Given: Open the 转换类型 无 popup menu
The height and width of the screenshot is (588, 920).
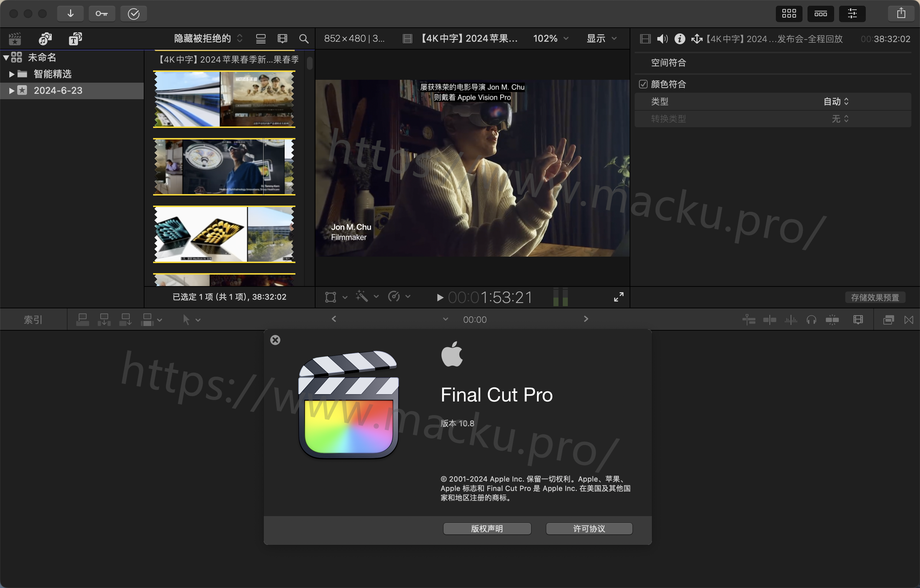Looking at the screenshot, I should tap(840, 119).
